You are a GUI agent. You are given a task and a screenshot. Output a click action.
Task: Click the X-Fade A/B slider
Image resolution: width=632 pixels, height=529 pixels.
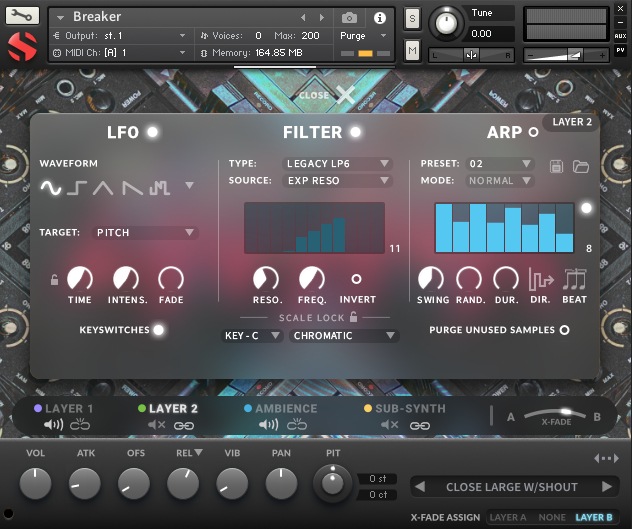click(x=555, y=415)
